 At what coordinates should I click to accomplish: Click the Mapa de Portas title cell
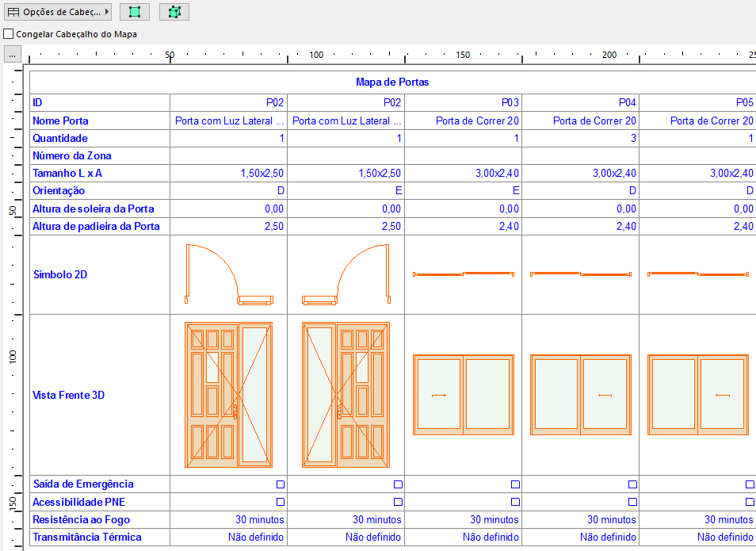[x=392, y=83]
